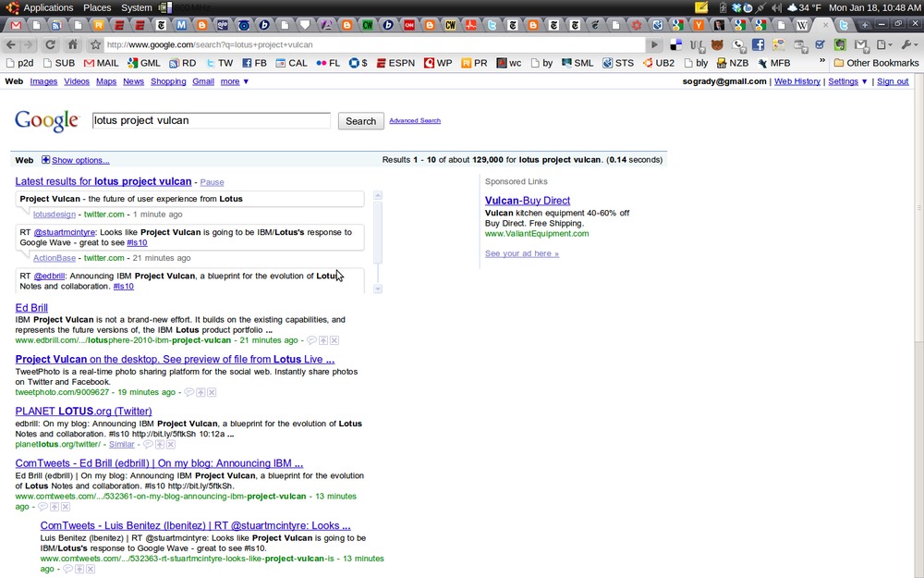Click the Go arrow in address bar
This screenshot has height=578, width=924.
pos(654,44)
